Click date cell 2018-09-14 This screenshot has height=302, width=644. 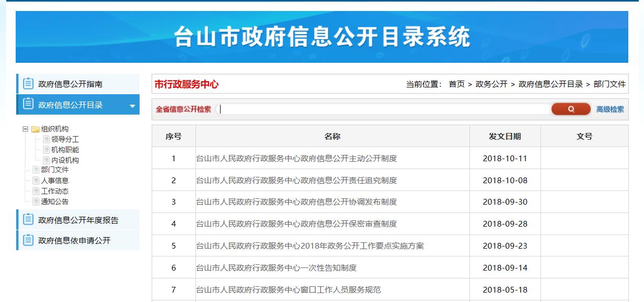[505, 267]
